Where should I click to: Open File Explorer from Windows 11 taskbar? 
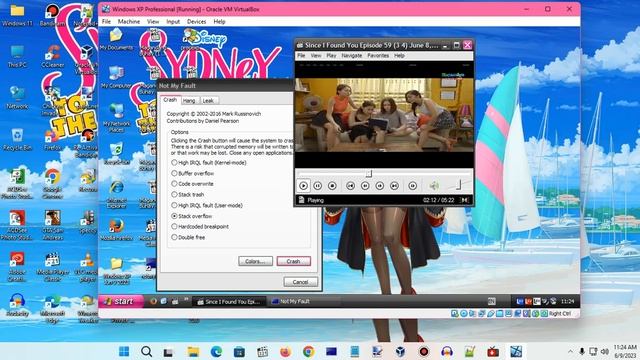[x=193, y=351]
